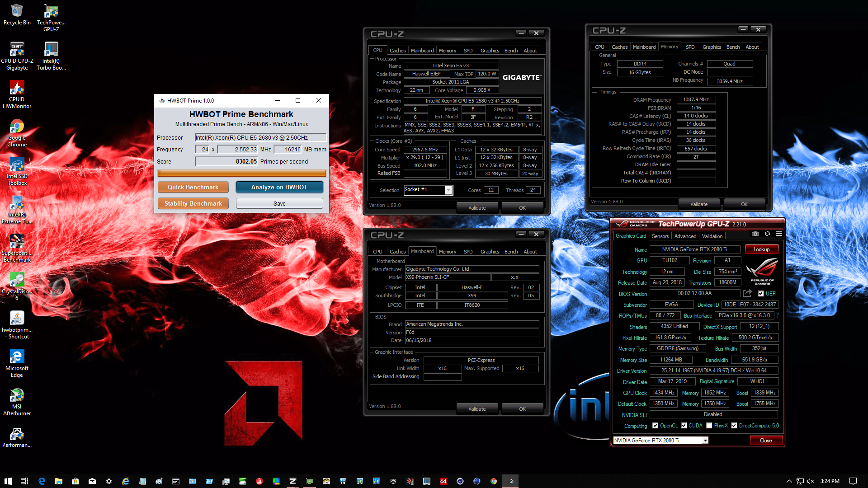This screenshot has height=488, width=868.
Task: Click the Bus Interface question mark icon
Action: 778,315
